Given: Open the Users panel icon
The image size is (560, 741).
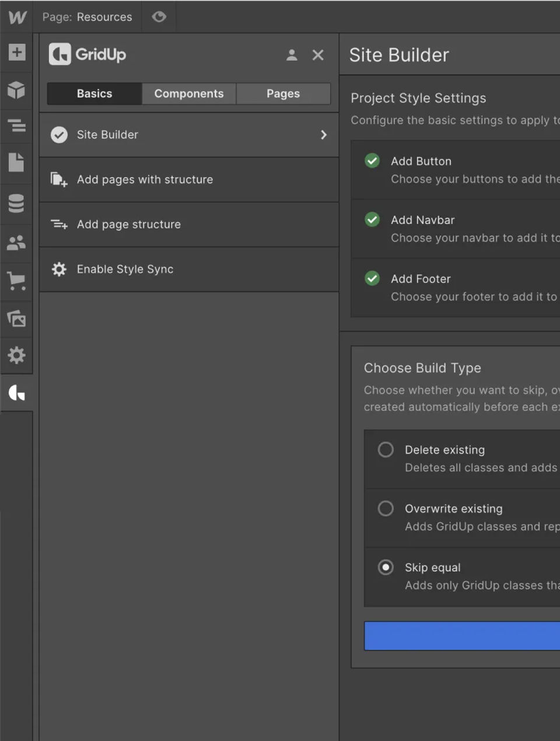Looking at the screenshot, I should 16,242.
